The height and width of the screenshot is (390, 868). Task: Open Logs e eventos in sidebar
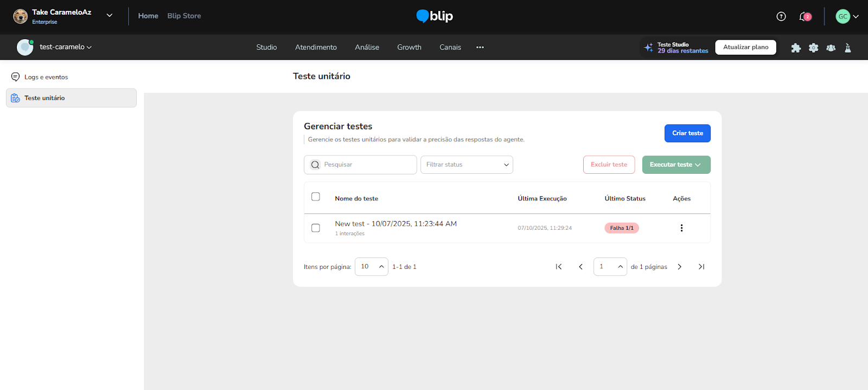coord(46,77)
